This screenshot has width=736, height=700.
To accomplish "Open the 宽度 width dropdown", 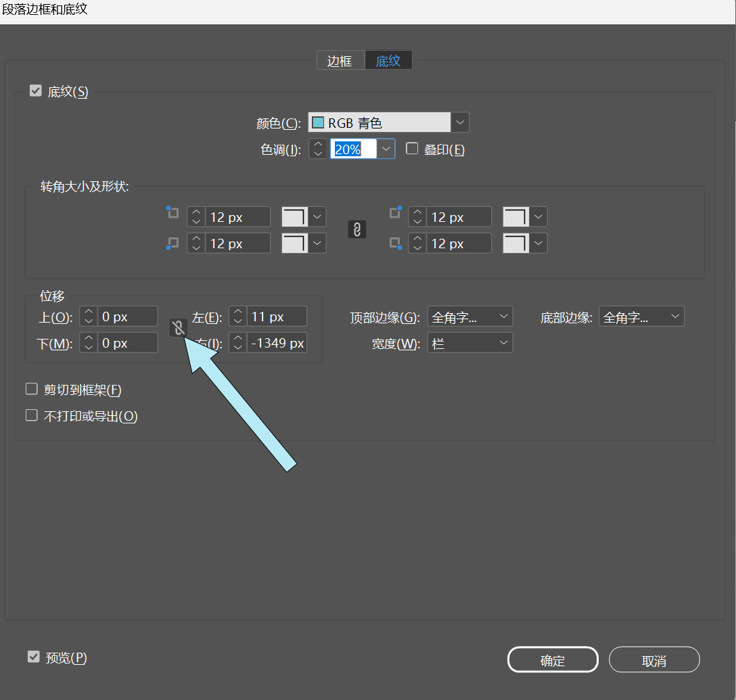I will point(470,343).
